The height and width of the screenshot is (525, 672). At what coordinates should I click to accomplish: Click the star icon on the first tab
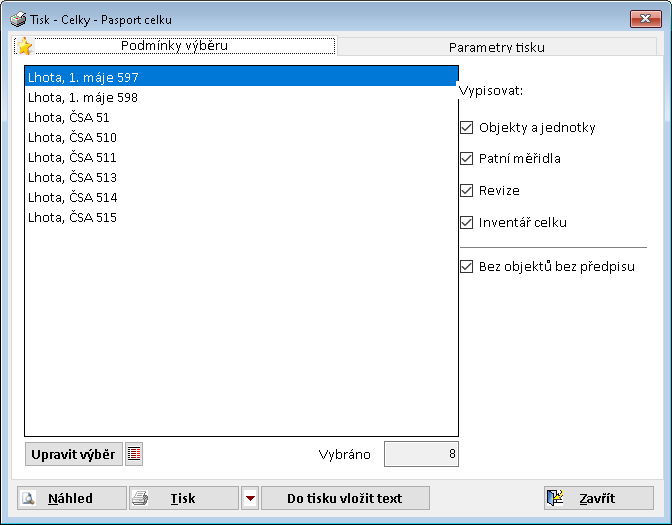point(25,46)
